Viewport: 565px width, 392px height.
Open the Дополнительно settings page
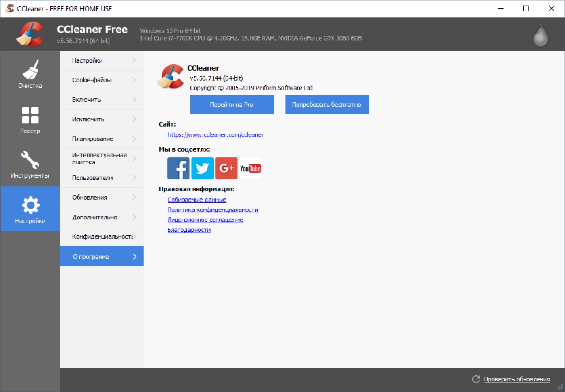point(102,217)
